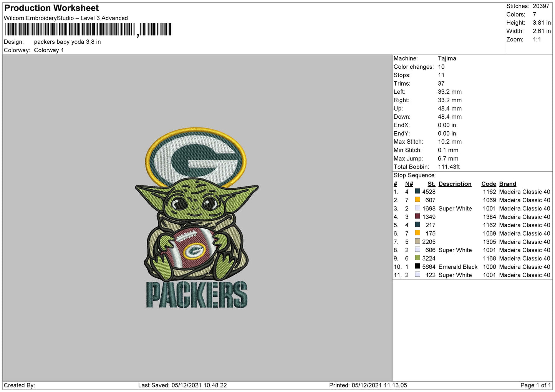Click the Emerald Black description in stop 10
555x392 pixels.
pos(458,267)
